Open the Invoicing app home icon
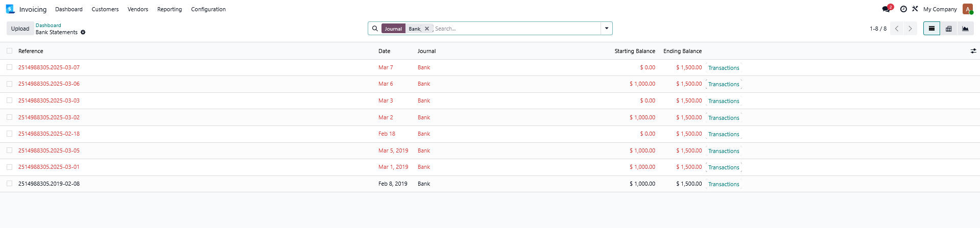The height and width of the screenshot is (228, 980). [10, 9]
